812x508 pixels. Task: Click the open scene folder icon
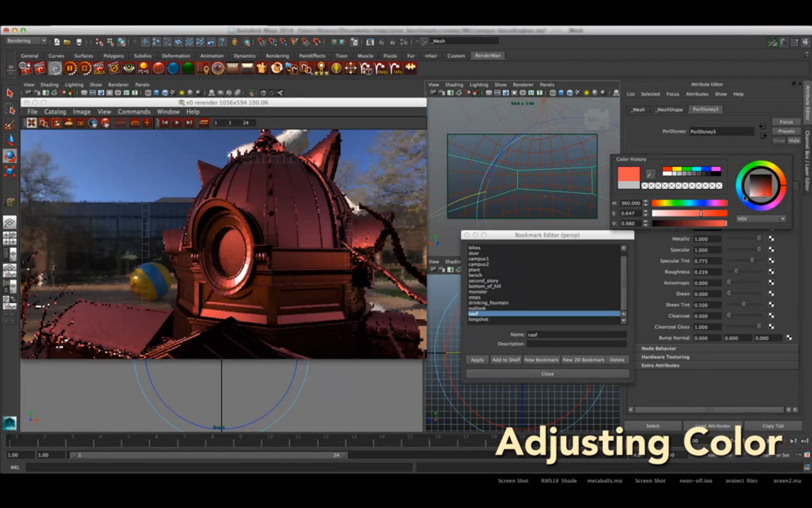click(x=67, y=42)
